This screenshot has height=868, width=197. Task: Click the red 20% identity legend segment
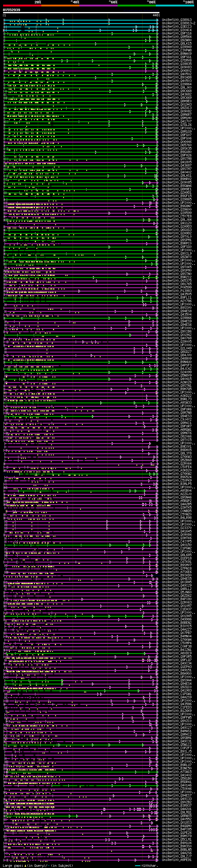22,6
